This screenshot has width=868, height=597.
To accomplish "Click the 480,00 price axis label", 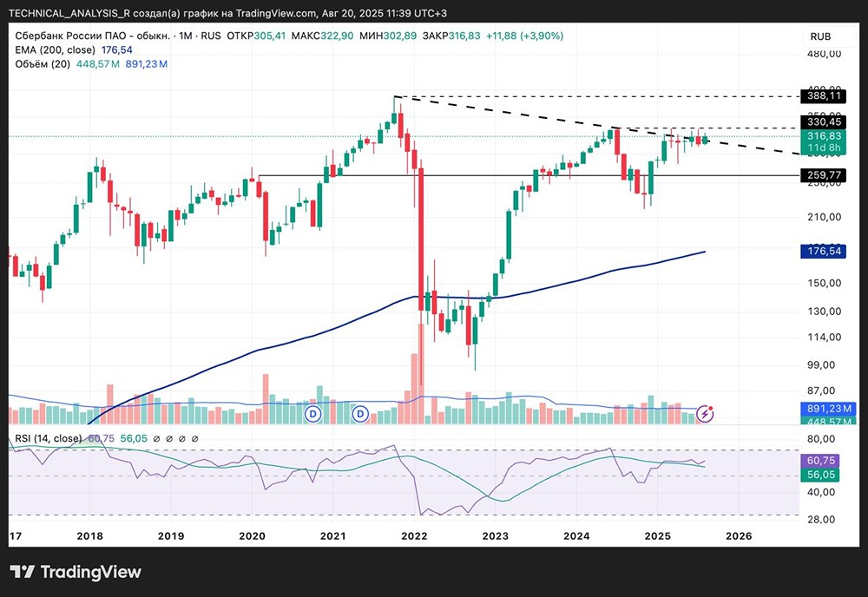I will [825, 54].
